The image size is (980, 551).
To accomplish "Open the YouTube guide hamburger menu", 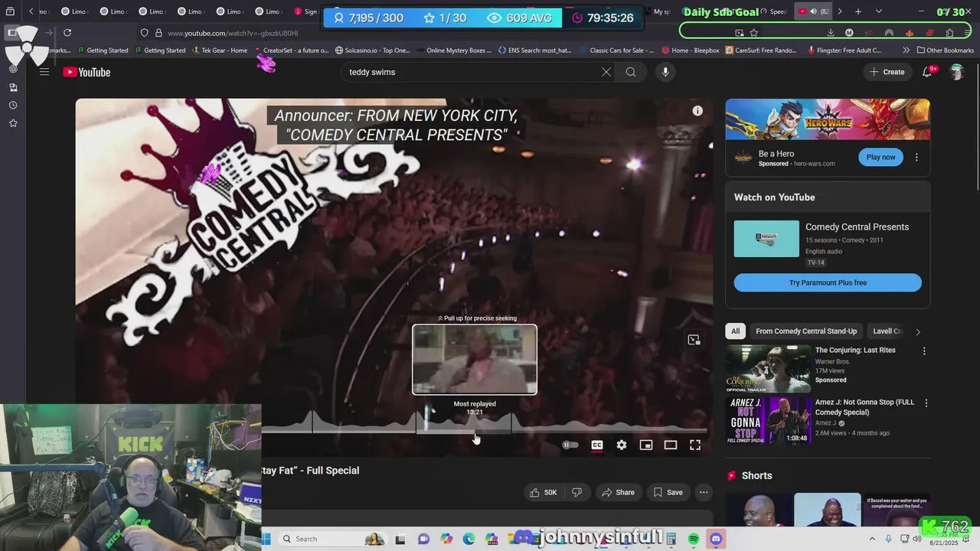I will pyautogui.click(x=44, y=72).
